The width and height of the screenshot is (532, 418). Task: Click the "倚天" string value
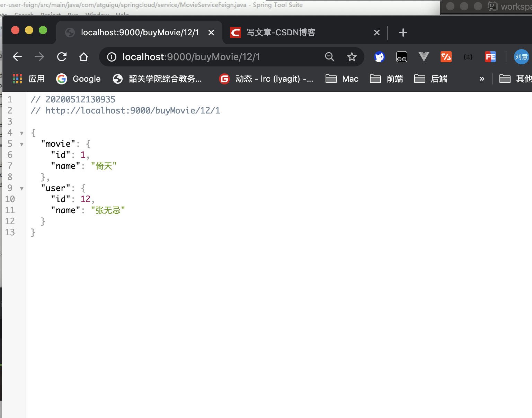(x=104, y=166)
